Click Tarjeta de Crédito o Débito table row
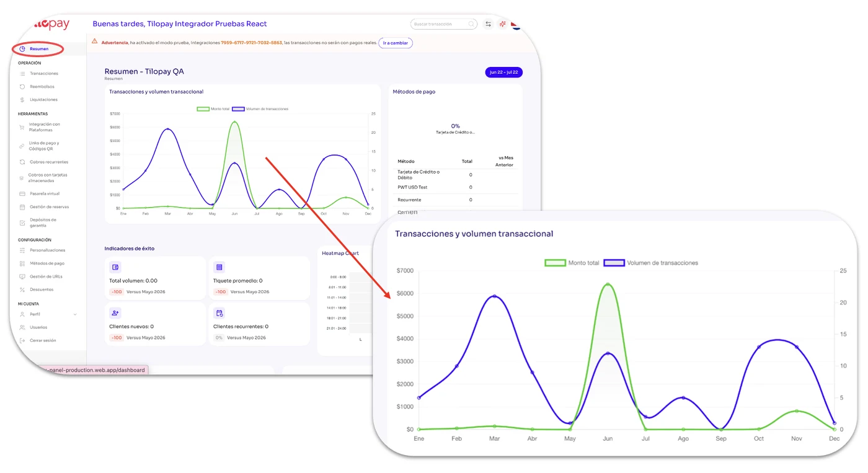 456,175
